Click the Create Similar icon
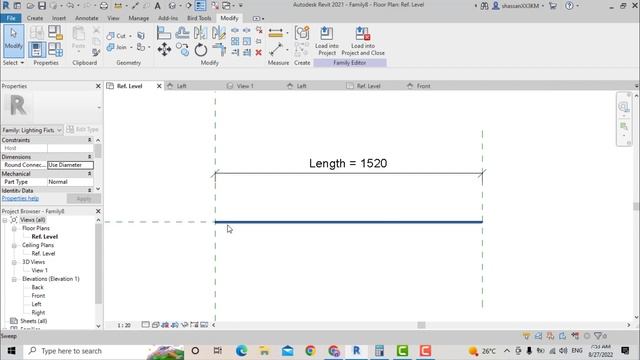The width and height of the screenshot is (640, 360). click(302, 33)
